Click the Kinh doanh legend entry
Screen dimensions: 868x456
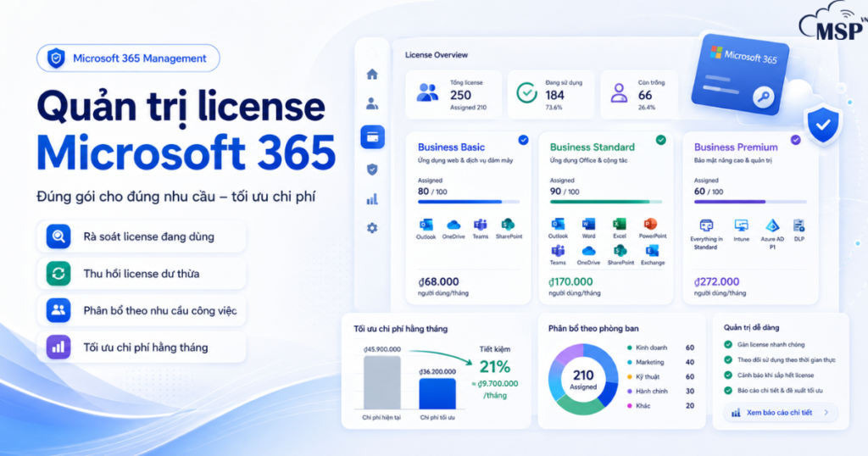660,348
